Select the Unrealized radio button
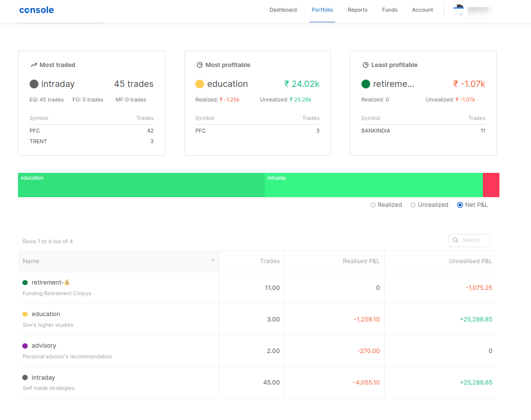The image size is (531, 420). coord(412,204)
